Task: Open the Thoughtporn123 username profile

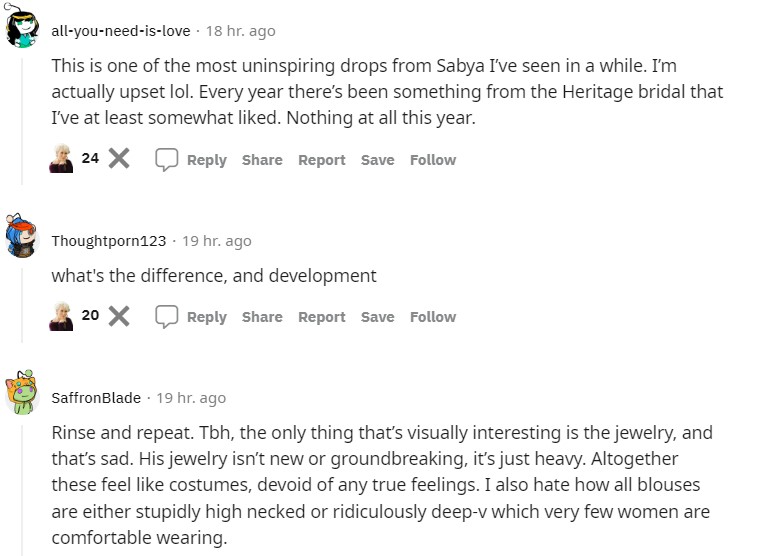Action: pos(109,241)
